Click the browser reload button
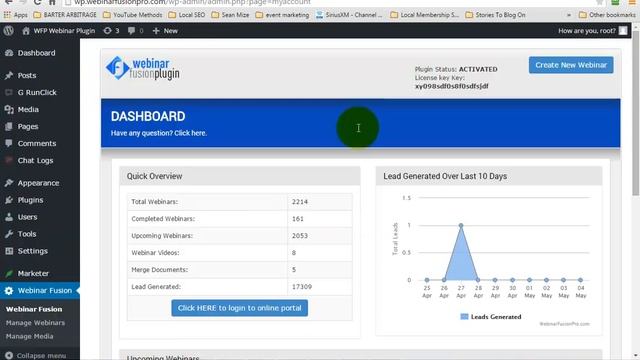The image size is (640, 360). [38, 2]
